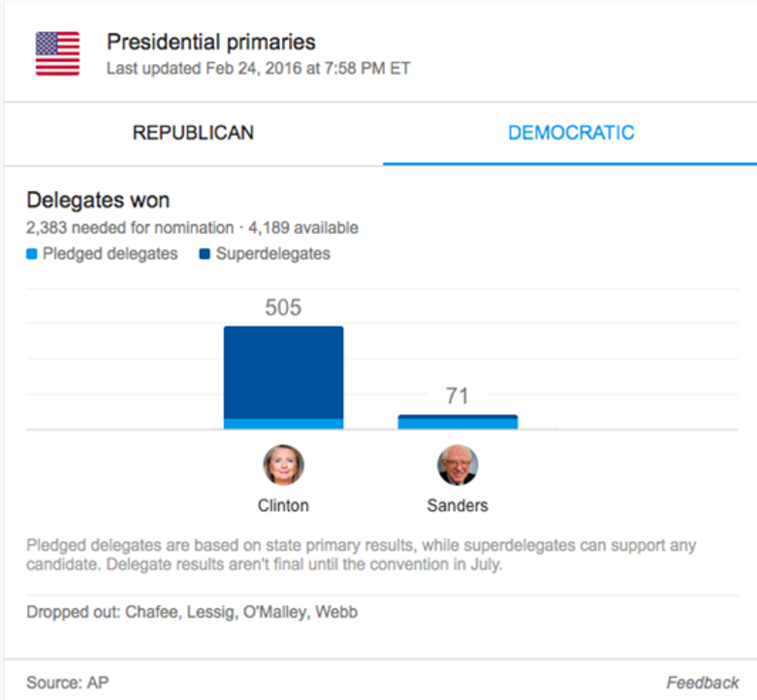Click Sanders' portrait photo

click(457, 465)
